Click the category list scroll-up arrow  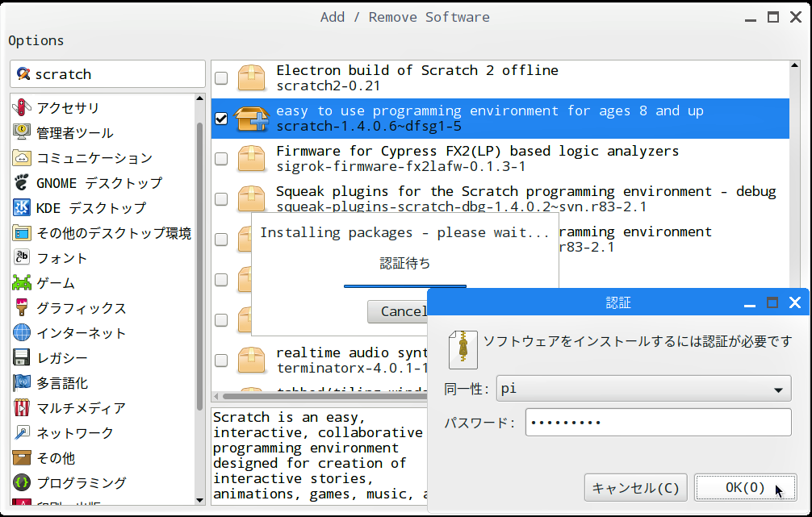200,98
